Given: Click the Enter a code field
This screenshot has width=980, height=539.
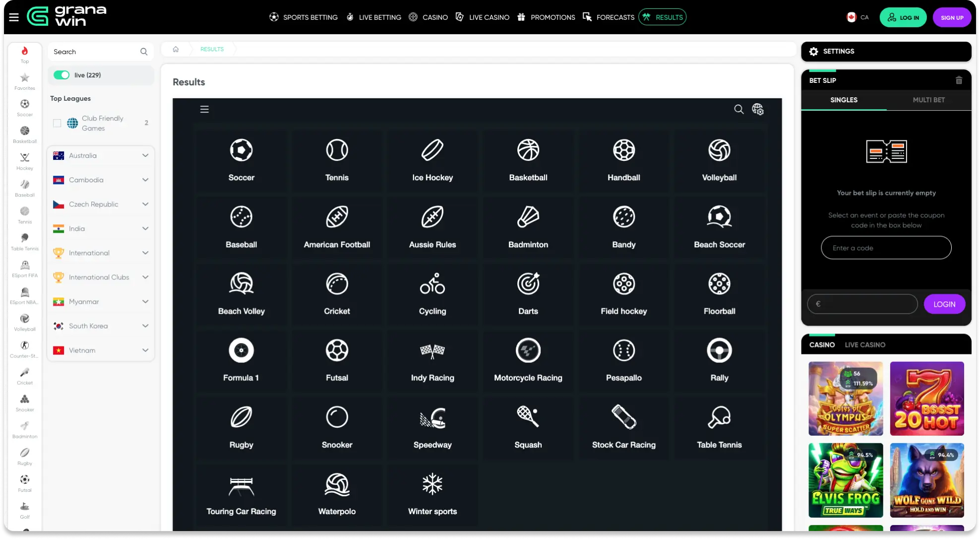Looking at the screenshot, I should 886,248.
